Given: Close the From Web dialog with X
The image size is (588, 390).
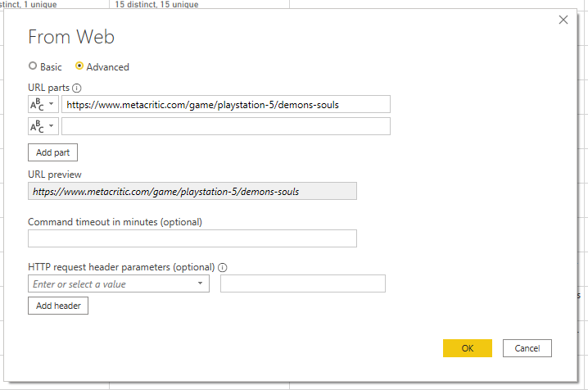Looking at the screenshot, I should point(563,20).
